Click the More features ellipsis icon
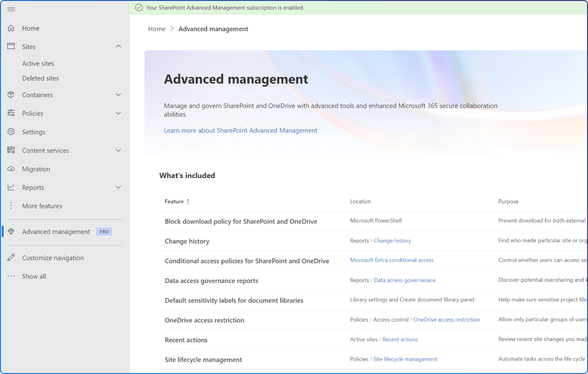This screenshot has height=374, width=588. click(11, 206)
